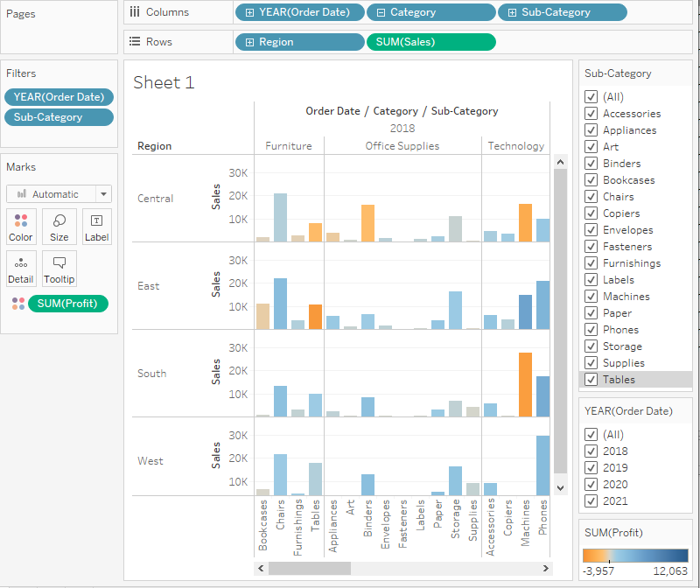Uncheck the Accessories sub-category filter
Screen dimensions: 700x588
[x=591, y=114]
